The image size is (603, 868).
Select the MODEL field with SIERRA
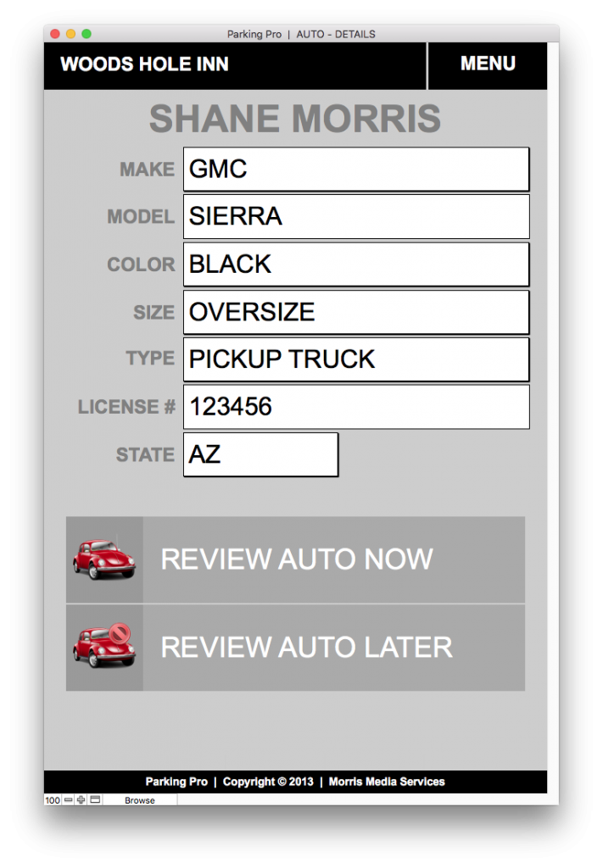pos(356,216)
